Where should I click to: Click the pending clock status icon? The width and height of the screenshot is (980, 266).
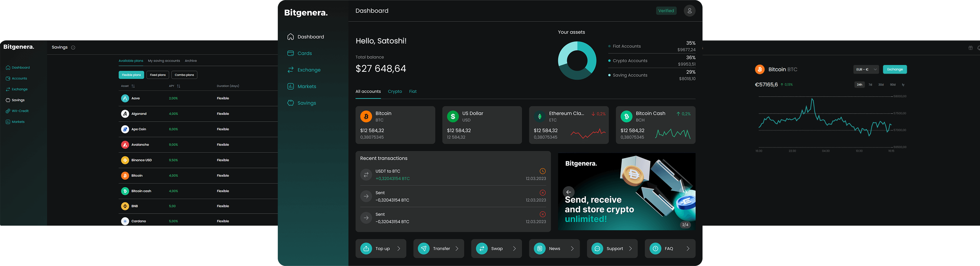pyautogui.click(x=543, y=171)
